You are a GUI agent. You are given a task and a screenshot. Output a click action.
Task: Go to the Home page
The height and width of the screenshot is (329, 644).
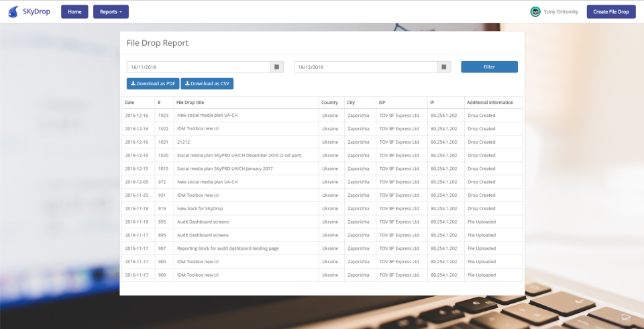point(74,12)
